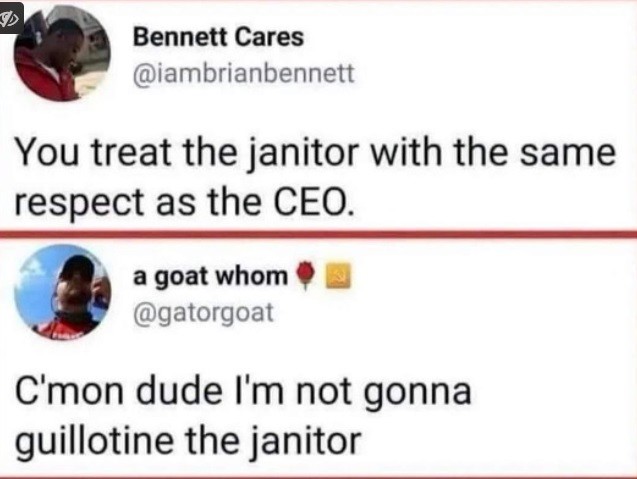
Task: Click the Bennett Cares display name
Action: coord(217,38)
